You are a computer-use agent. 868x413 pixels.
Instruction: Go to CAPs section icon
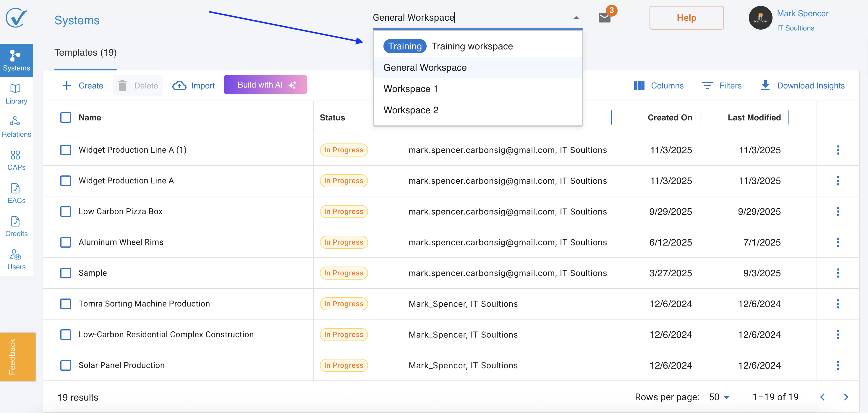[16, 160]
